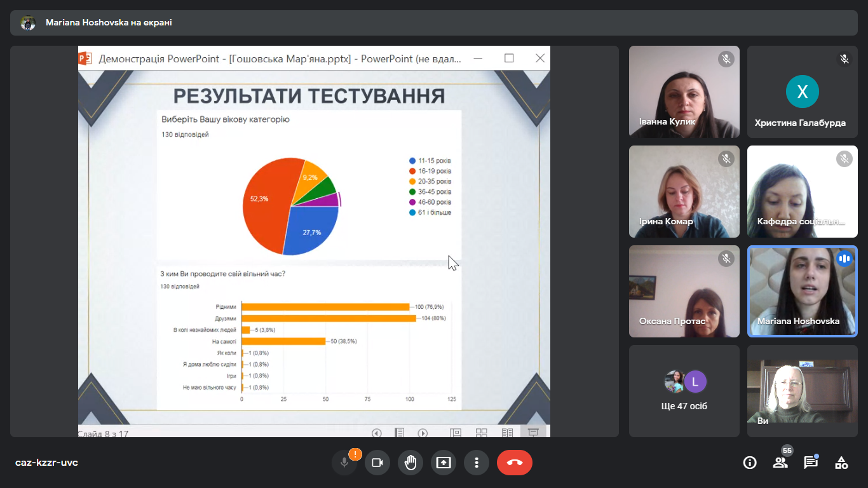The width and height of the screenshot is (868, 488).
Task: Open the Activities shapes icon
Action: [841, 463]
